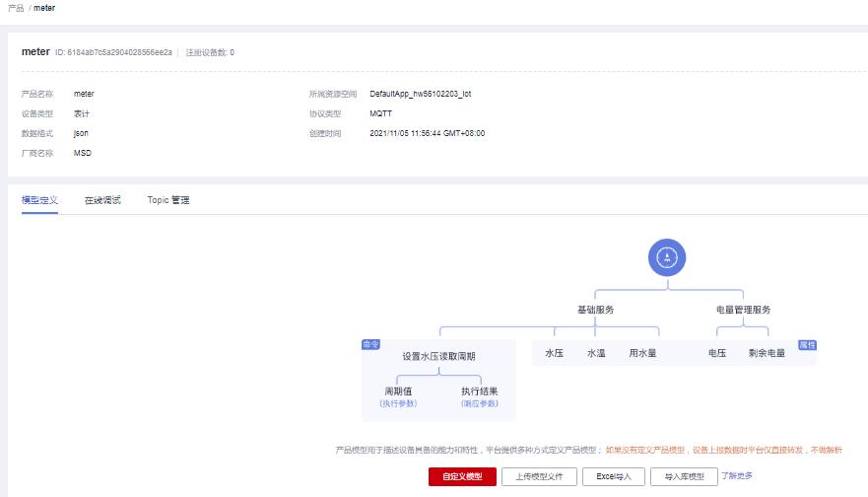Click the product ID 6184ab7c5a2904028566ee2a
The image size is (868, 497).
[119, 52]
